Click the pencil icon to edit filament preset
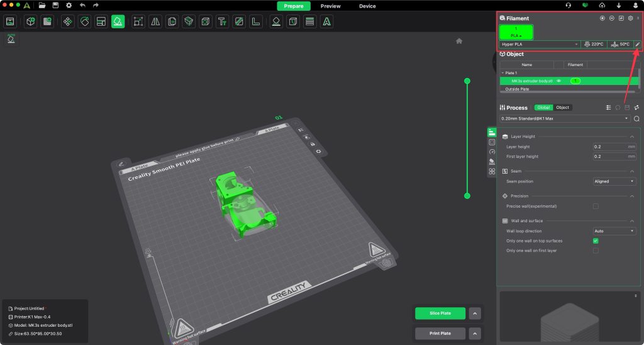Screen dimensions: 644x345 point(636,45)
